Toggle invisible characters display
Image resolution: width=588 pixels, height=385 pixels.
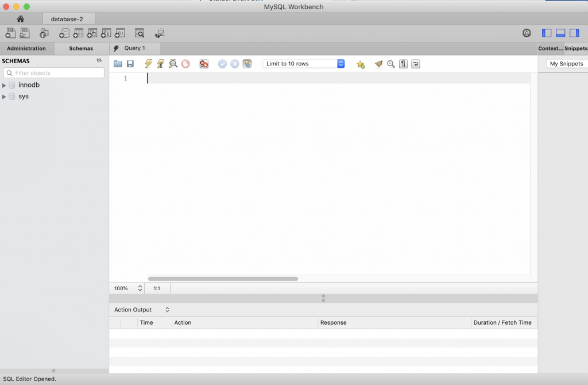403,64
